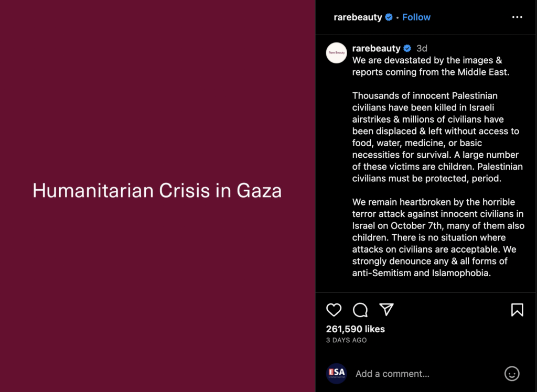The height and width of the screenshot is (392, 537).
Task: Click the caption paragraph about Palestinian civilians
Action: click(437, 137)
